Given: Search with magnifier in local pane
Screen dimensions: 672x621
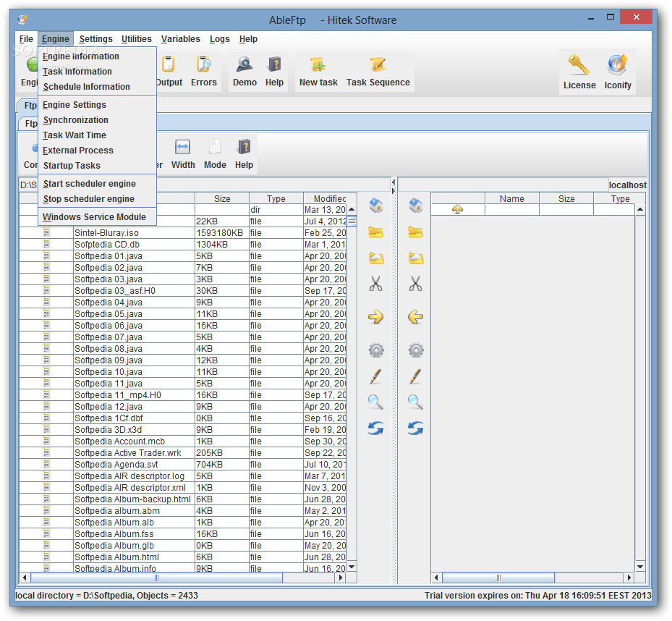Looking at the screenshot, I should 376,402.
